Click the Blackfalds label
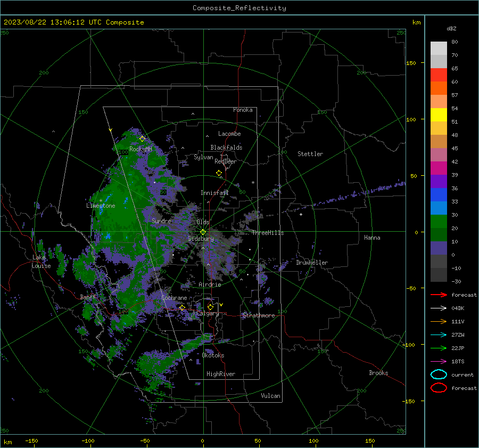The width and height of the screenshot is (479, 448). click(226, 148)
